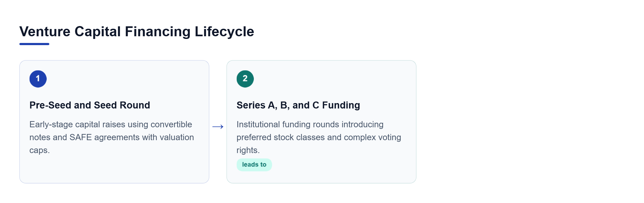Click the blue step 1 badge

(38, 79)
